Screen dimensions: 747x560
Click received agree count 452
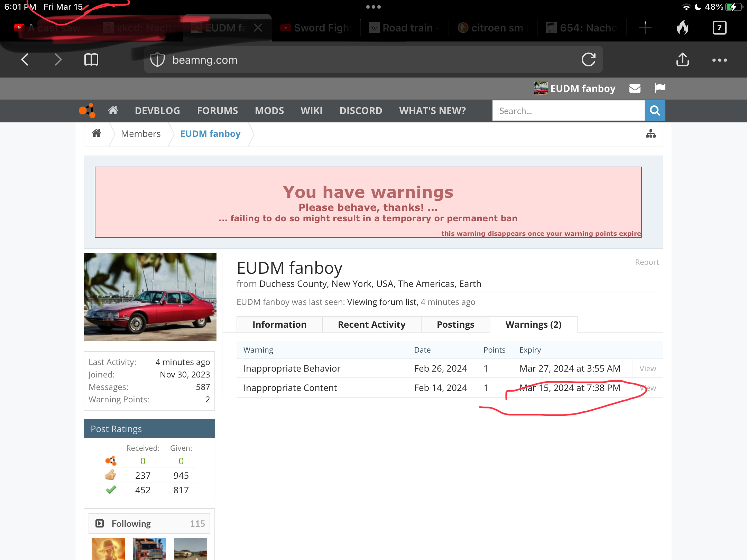click(143, 490)
